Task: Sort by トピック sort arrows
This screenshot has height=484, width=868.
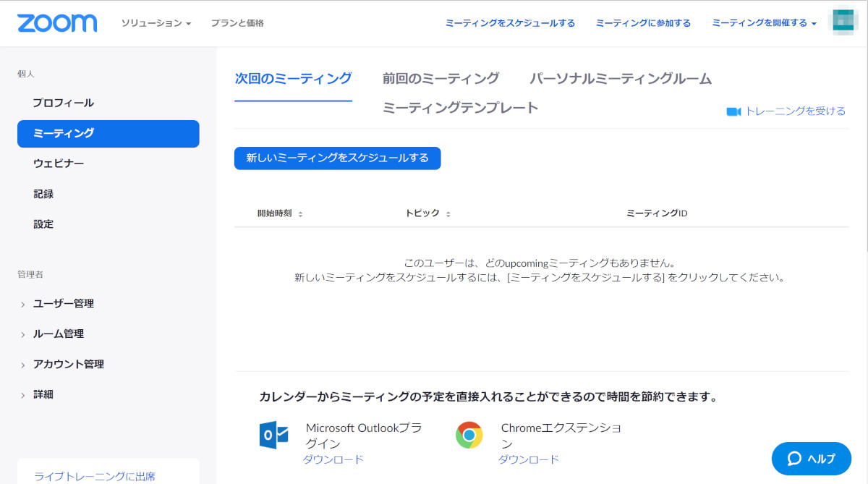Action: pyautogui.click(x=448, y=214)
